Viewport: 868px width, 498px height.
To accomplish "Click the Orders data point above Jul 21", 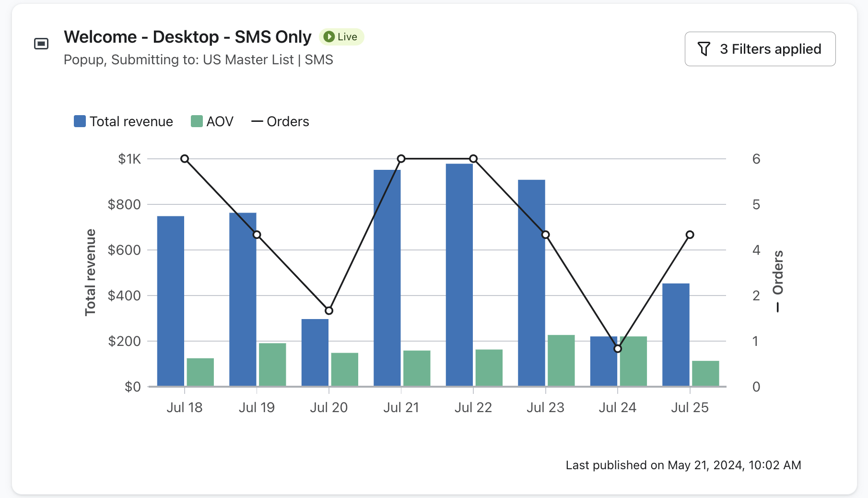I will (401, 158).
